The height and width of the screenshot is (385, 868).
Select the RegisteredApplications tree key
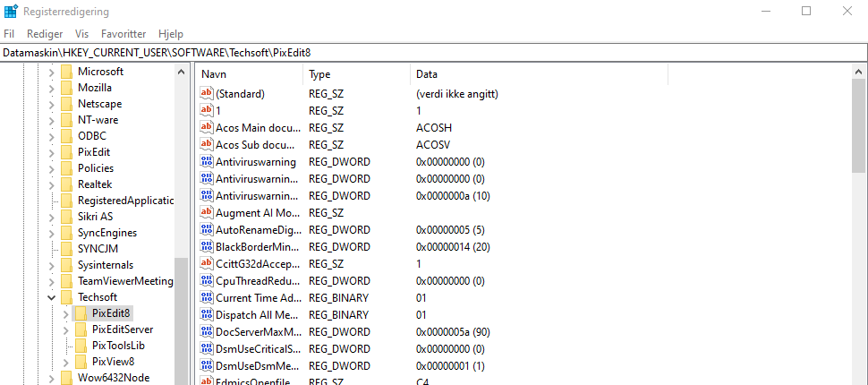click(125, 200)
